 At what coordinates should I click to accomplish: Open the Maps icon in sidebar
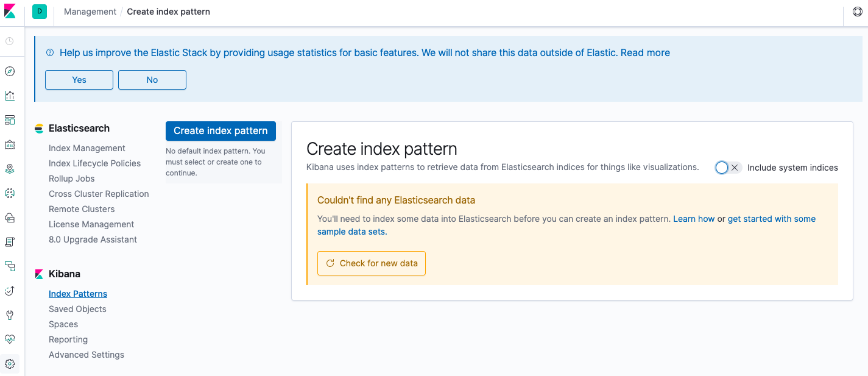pyautogui.click(x=10, y=169)
